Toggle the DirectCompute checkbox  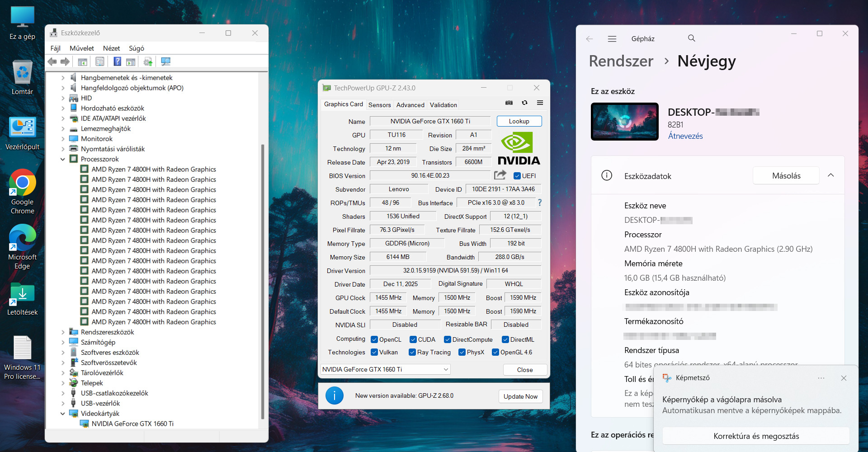point(448,339)
